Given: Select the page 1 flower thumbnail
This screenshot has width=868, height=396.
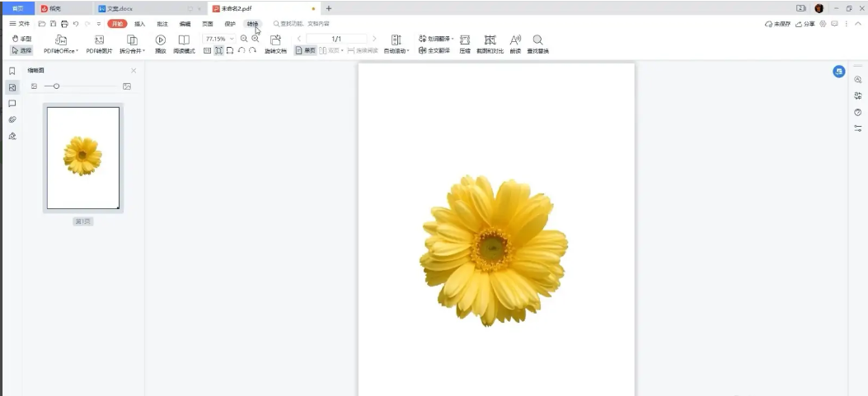Looking at the screenshot, I should coord(83,157).
